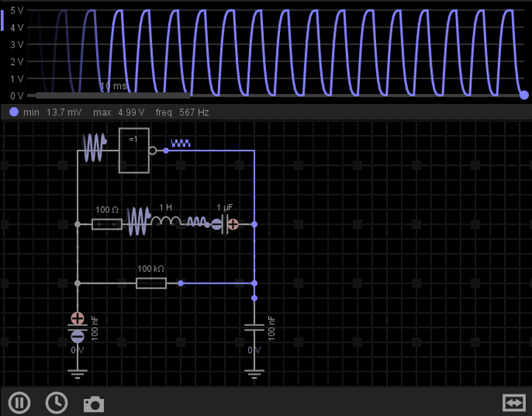Screen dimensions: 532x416
Task: Pause the circuit simulation
Action: (19, 403)
